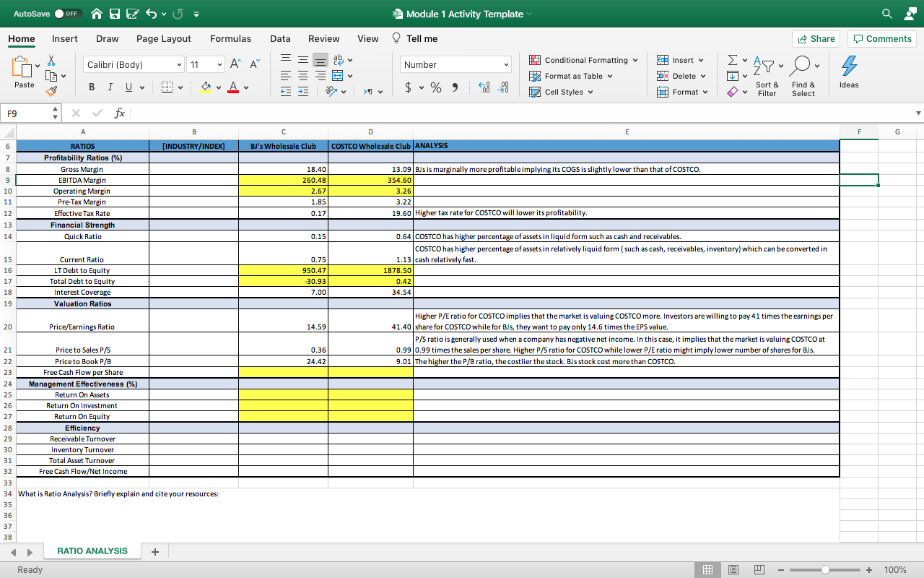924x578 pixels.
Task: Increase font size with large A icon
Action: coord(236,64)
